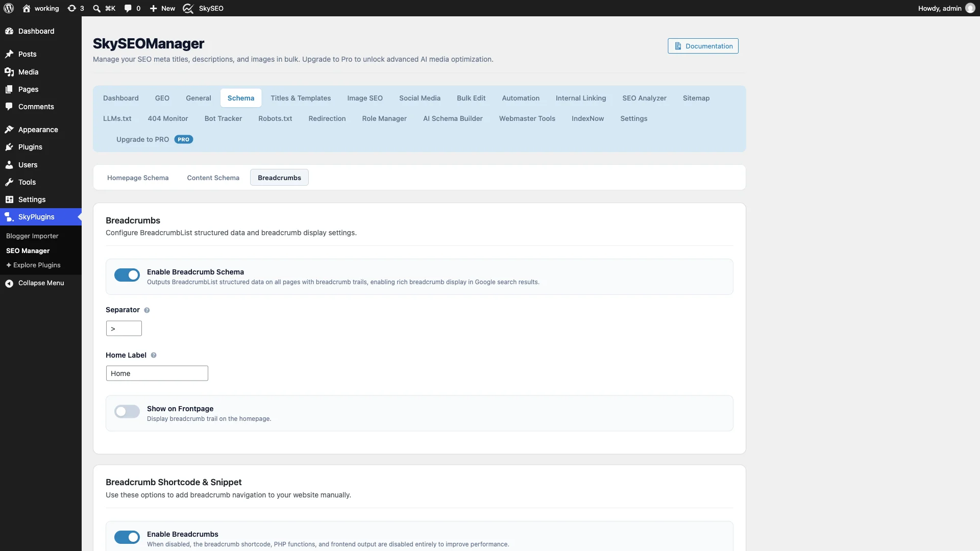Select the Breadcrumbs sub-tab

[x=279, y=178]
